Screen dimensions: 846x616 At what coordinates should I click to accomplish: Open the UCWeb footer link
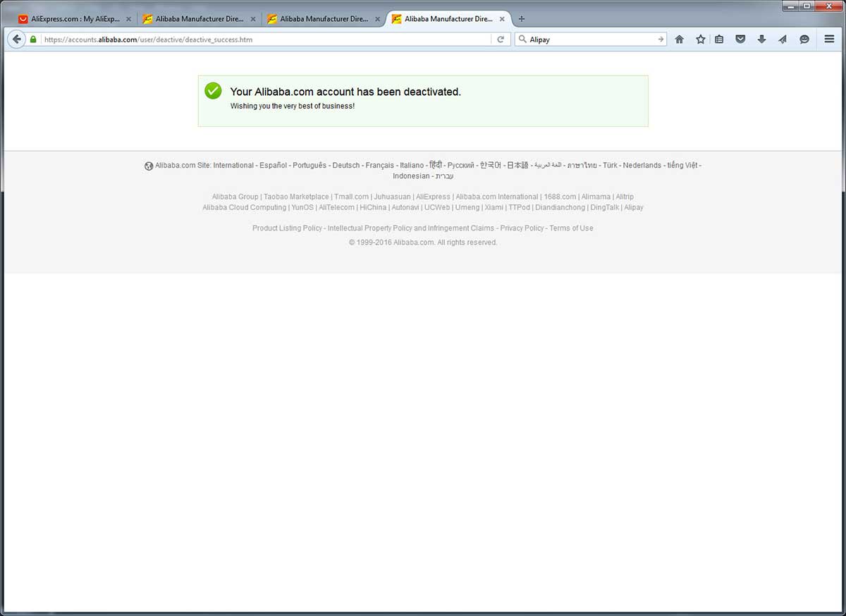[437, 208]
